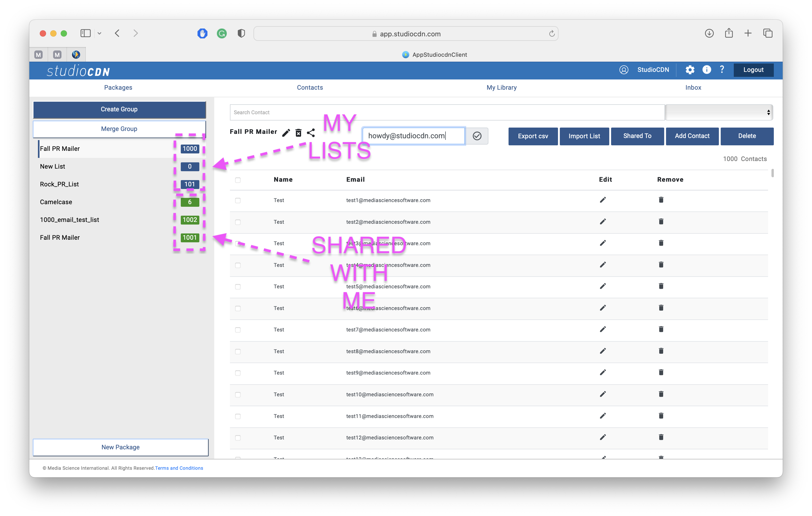The height and width of the screenshot is (516, 812).
Task: Toggle Safari sidebar icon
Action: 85,33
